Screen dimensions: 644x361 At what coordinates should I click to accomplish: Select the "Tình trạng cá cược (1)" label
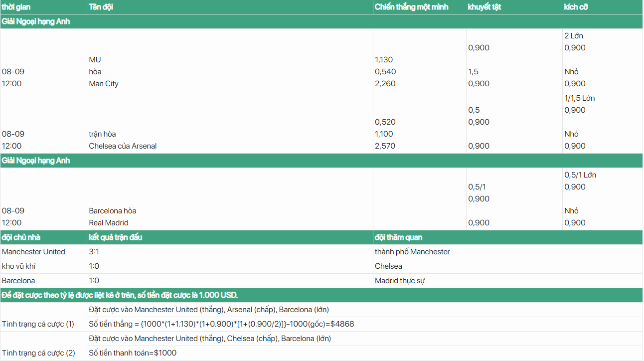click(x=38, y=324)
